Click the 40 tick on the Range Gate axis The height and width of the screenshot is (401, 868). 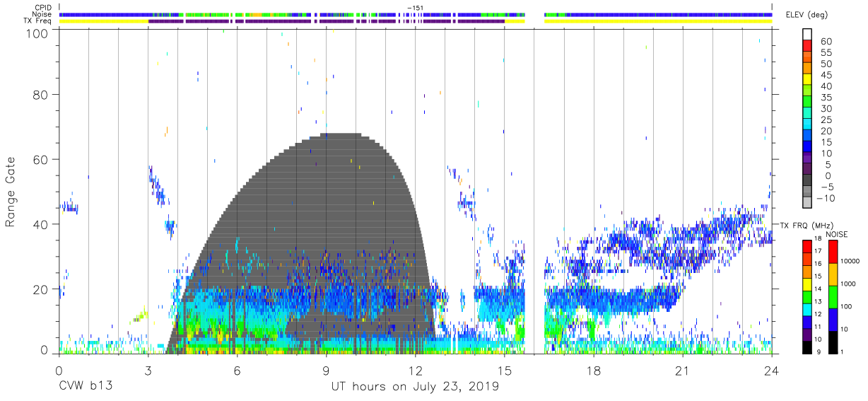pos(40,224)
